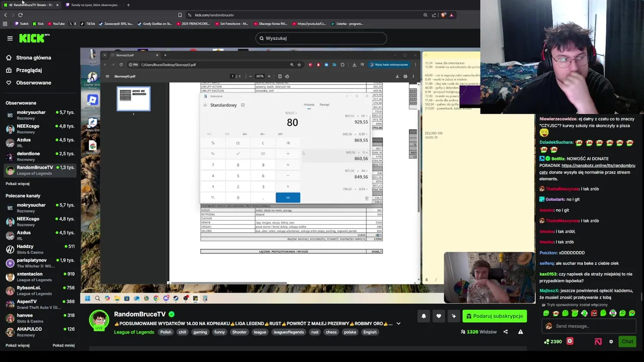Click the notification bell icon

click(424, 316)
